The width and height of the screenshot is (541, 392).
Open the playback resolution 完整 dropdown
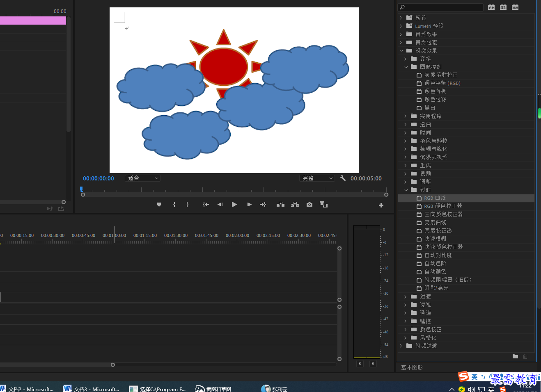coord(317,178)
